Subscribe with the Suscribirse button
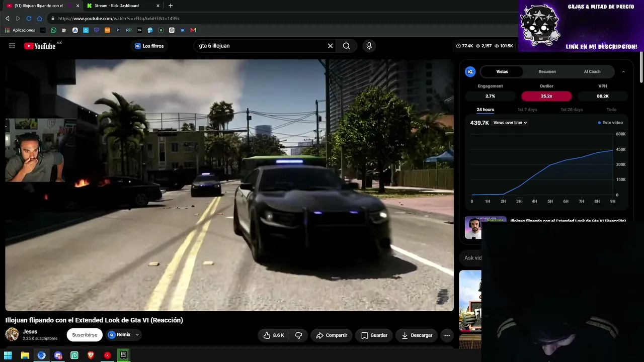This screenshot has width=644, height=362. point(85,335)
